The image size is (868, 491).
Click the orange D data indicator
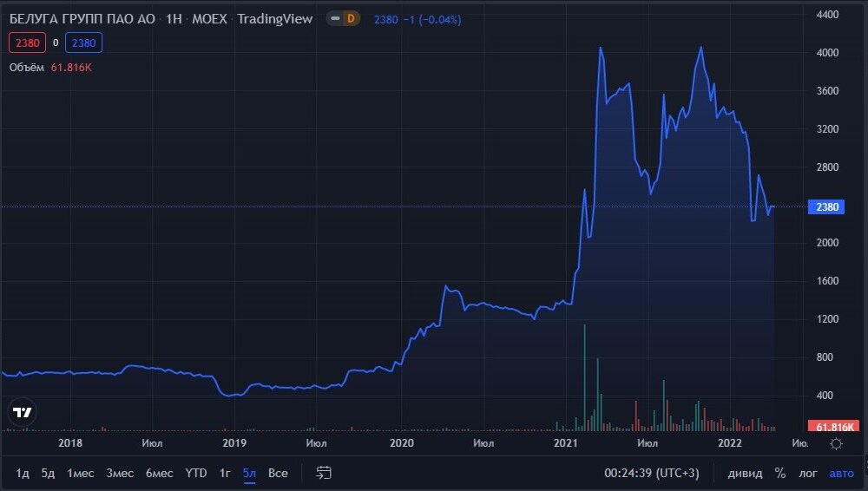351,19
